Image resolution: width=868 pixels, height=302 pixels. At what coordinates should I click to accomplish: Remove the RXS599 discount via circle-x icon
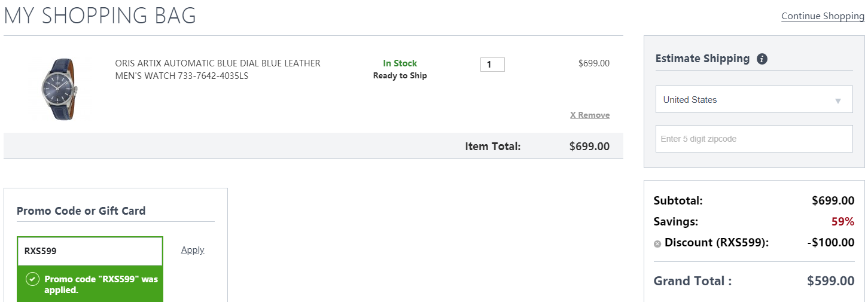(657, 243)
